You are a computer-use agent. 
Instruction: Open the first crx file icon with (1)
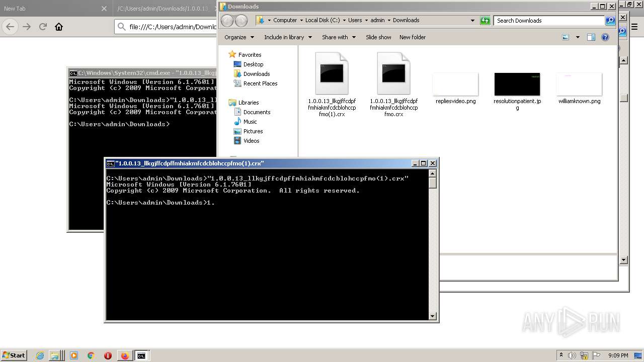[x=332, y=73]
